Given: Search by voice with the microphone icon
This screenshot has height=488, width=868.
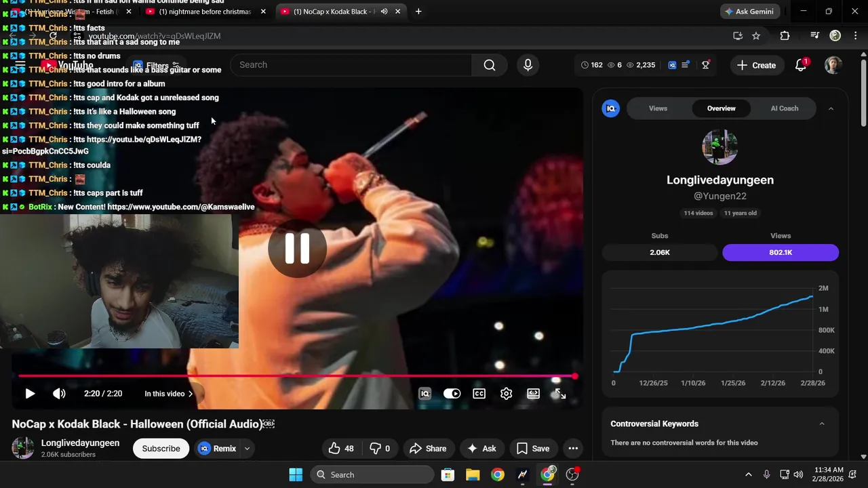Looking at the screenshot, I should [528, 65].
